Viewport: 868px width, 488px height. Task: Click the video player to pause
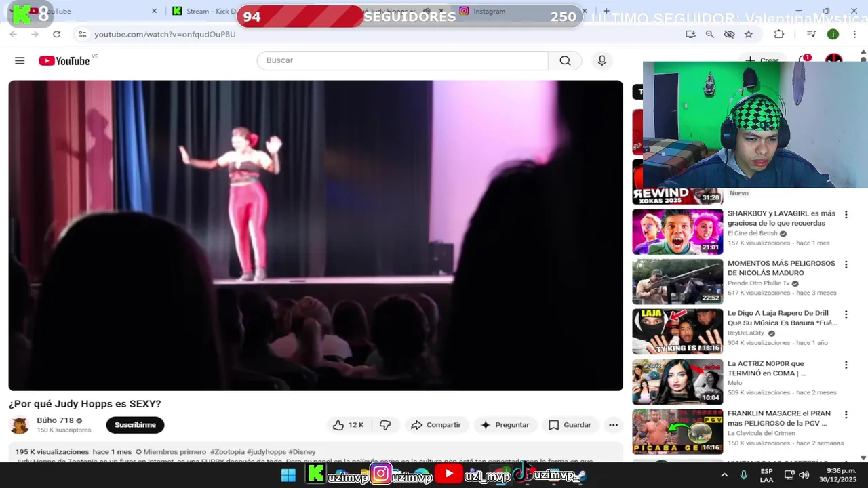point(315,235)
